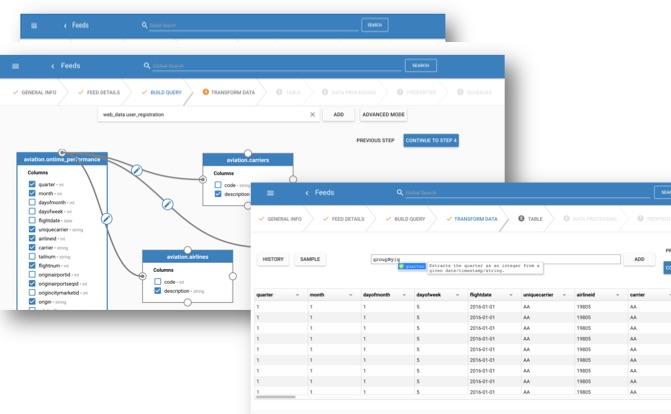This screenshot has height=414, width=671.
Task: Click Continue to Step 4 button
Action: [431, 140]
